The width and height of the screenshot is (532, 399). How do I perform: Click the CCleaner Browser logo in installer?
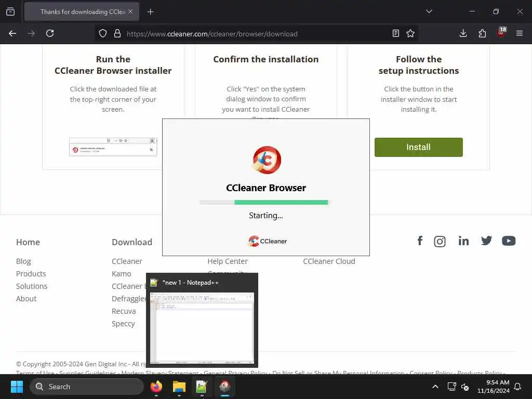point(267,160)
